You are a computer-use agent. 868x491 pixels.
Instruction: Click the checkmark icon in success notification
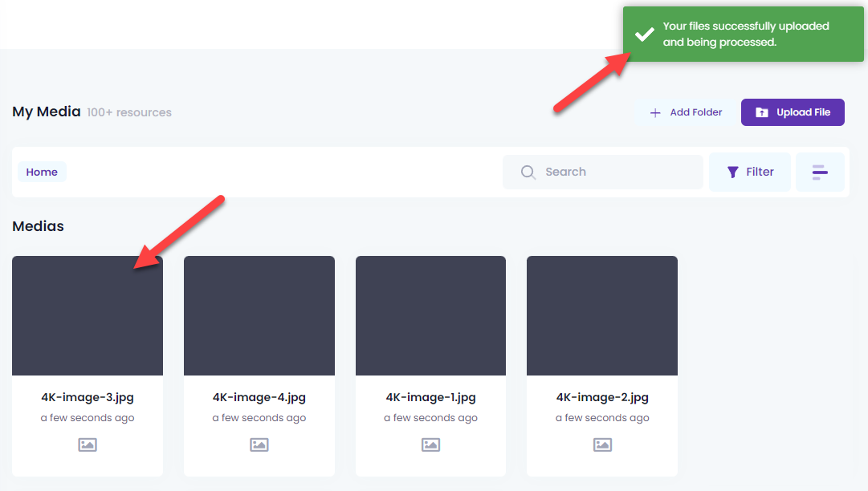pyautogui.click(x=644, y=34)
